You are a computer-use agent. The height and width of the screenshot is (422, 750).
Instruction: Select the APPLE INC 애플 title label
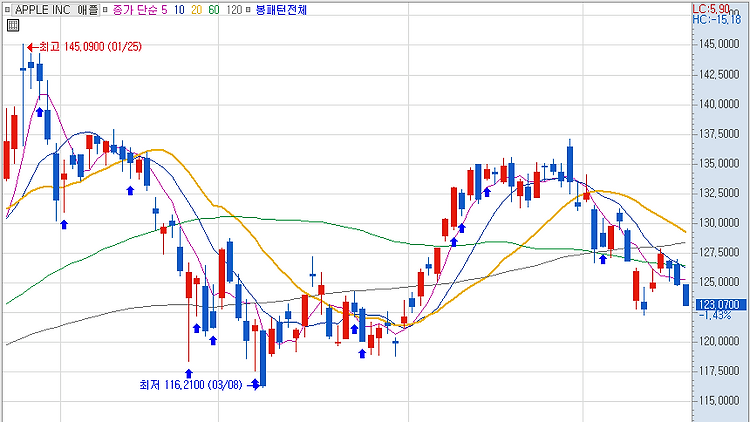tap(56, 10)
